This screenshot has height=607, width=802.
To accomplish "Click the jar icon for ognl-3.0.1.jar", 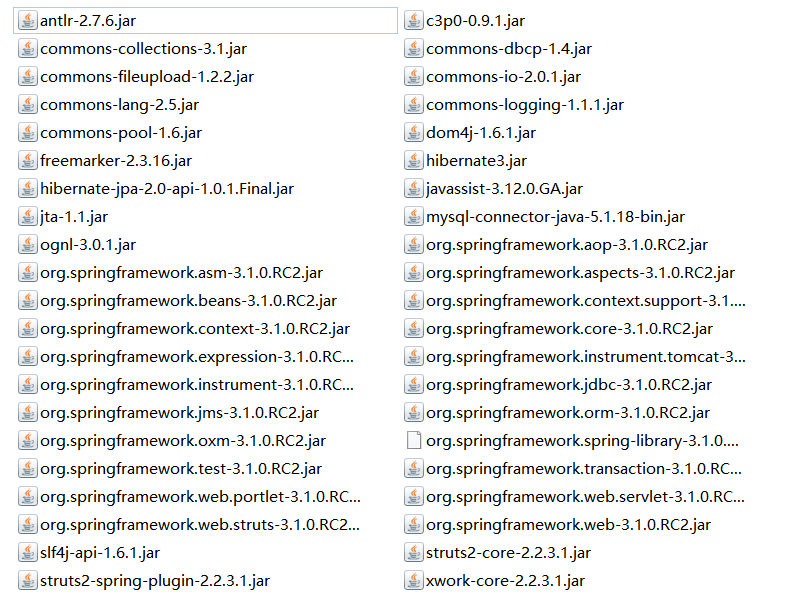I will pyautogui.click(x=28, y=244).
